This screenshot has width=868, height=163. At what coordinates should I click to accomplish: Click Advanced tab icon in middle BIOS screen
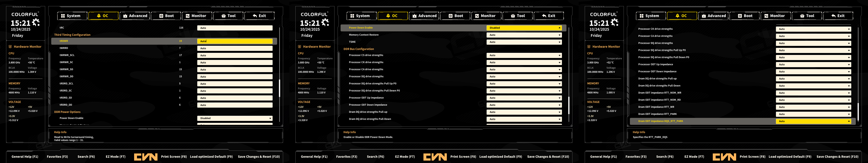click(414, 16)
